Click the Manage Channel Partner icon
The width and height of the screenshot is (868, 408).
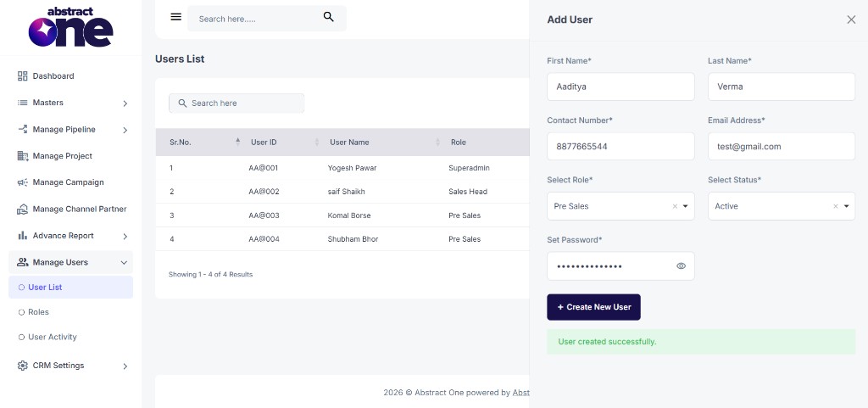point(23,209)
